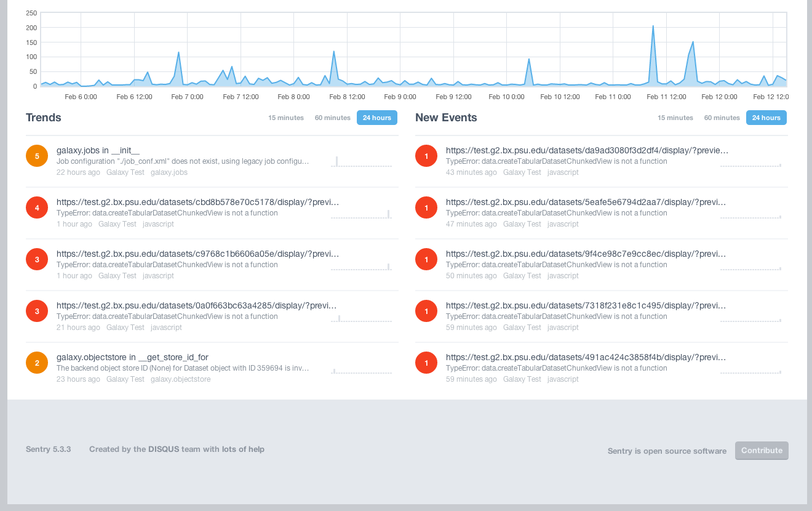Image resolution: width=812 pixels, height=511 pixels.
Task: Click sparkline for galaxy.objectstore trend
Action: coord(361,368)
